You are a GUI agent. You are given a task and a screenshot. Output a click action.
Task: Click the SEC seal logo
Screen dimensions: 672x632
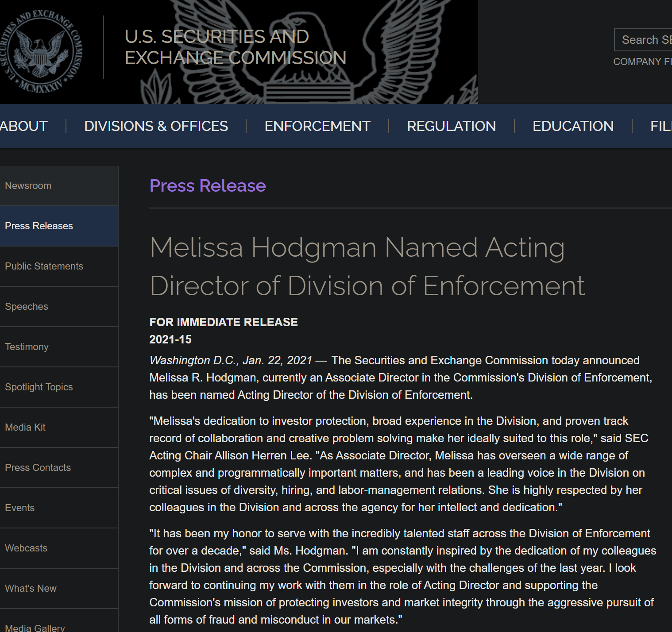tap(41, 51)
